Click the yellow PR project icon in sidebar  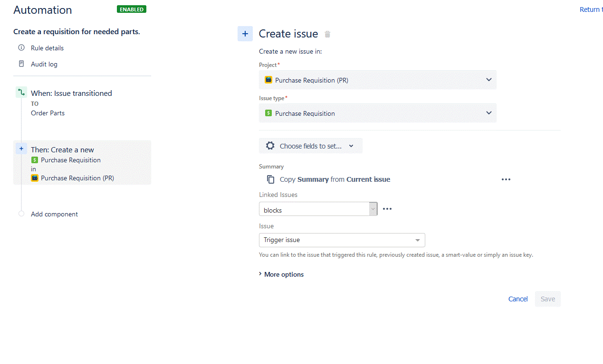[x=35, y=178]
